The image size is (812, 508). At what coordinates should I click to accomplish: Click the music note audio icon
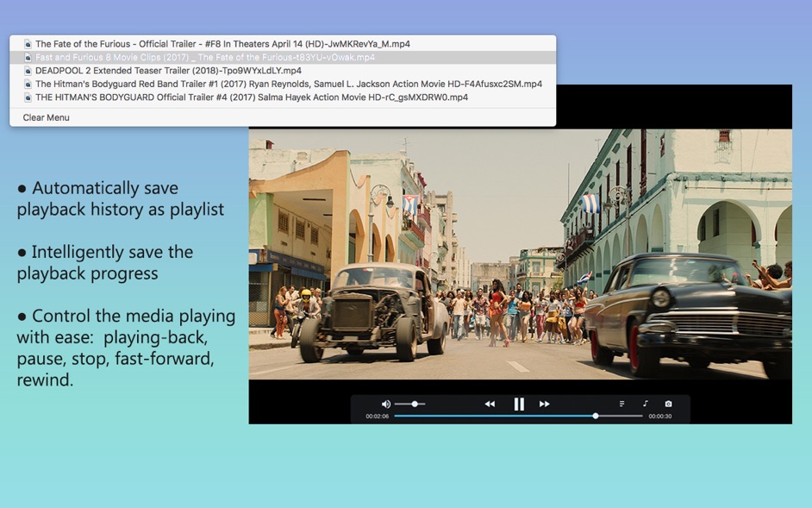click(x=645, y=404)
